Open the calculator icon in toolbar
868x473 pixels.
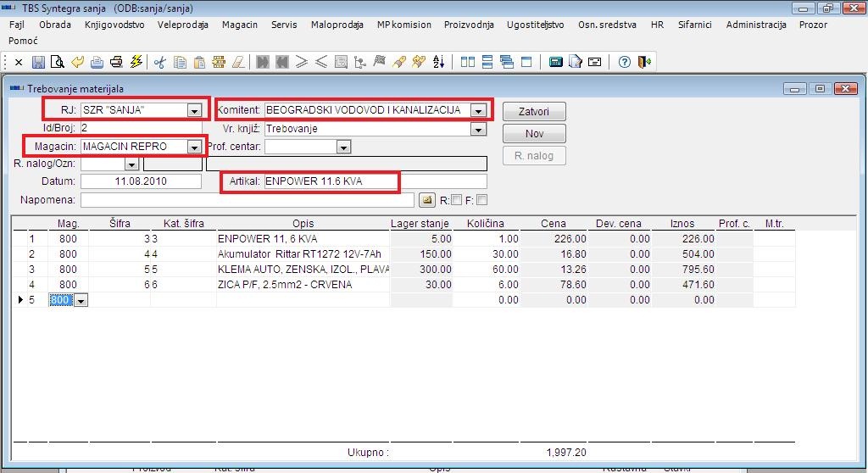click(556, 62)
